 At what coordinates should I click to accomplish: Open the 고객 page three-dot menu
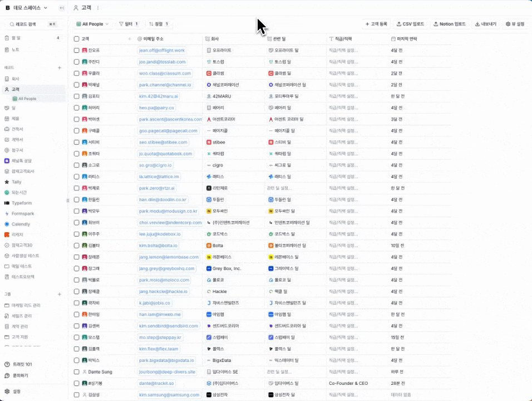(x=98, y=8)
